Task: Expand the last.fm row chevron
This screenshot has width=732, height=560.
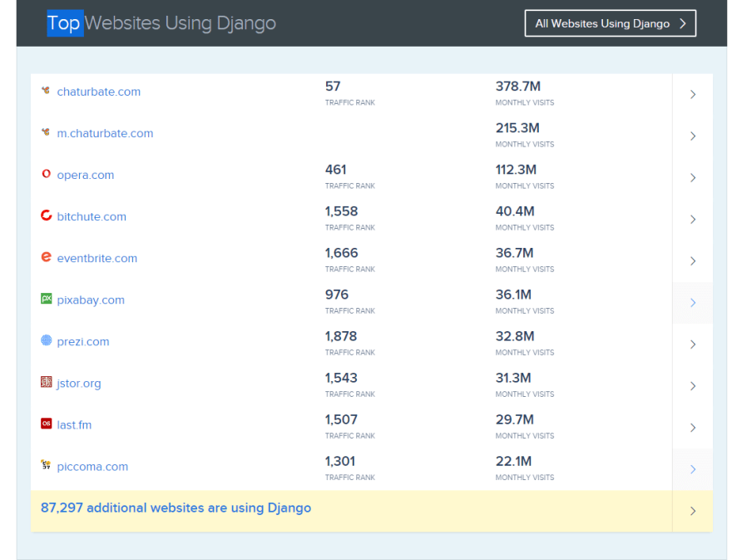Action: point(693,428)
